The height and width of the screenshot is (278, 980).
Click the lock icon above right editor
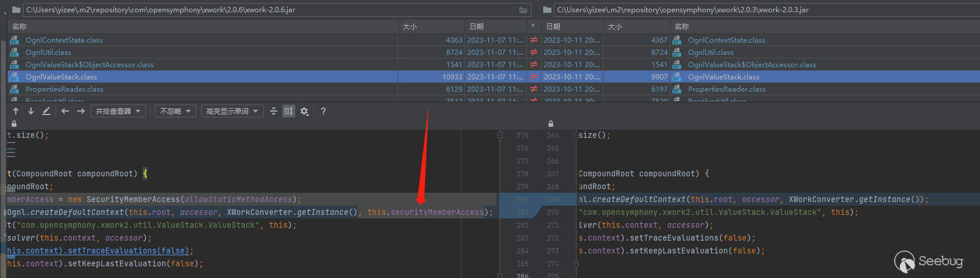coord(550,124)
